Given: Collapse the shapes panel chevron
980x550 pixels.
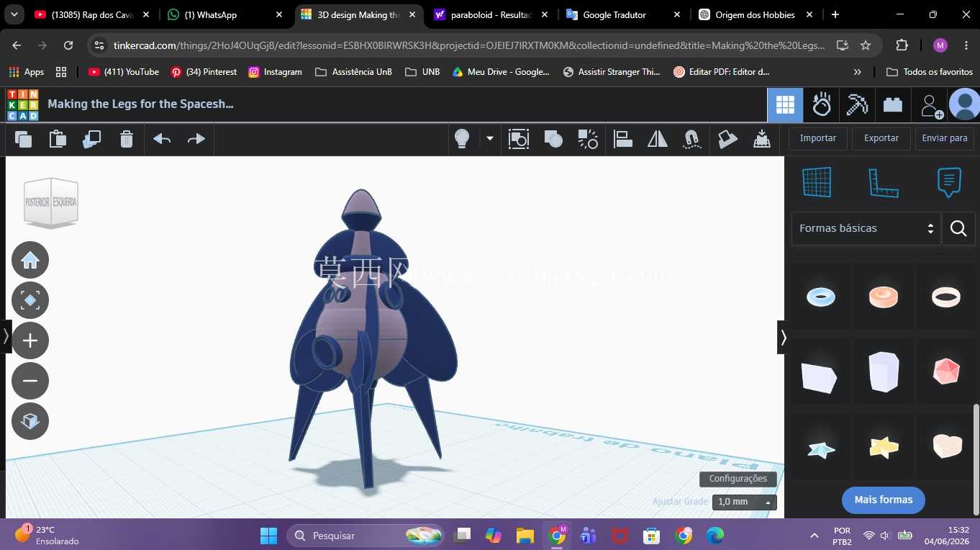Looking at the screenshot, I should 784,337.
